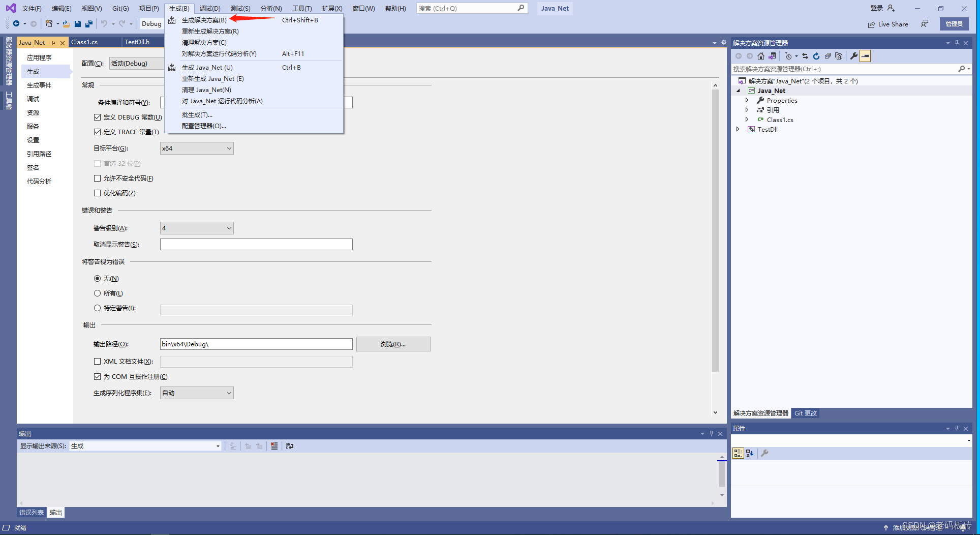
Task: Uncheck 定义 TRACE 常量 checkbox
Action: click(x=97, y=132)
